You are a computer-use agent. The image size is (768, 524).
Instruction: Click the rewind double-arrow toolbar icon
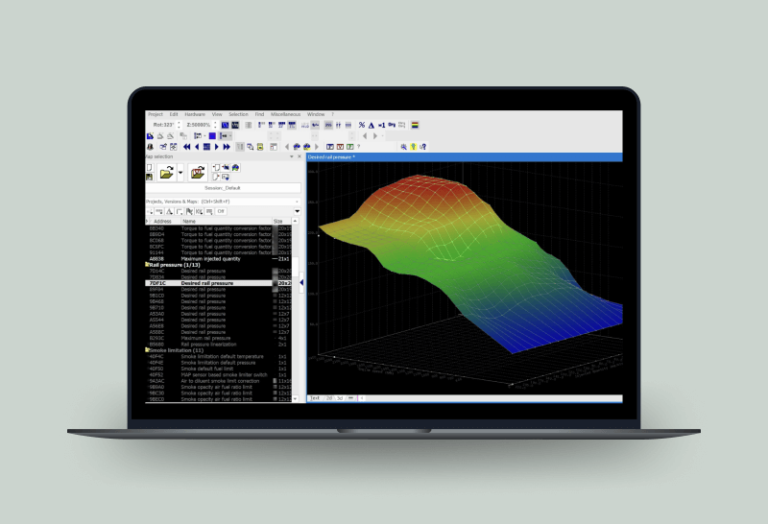coord(185,147)
